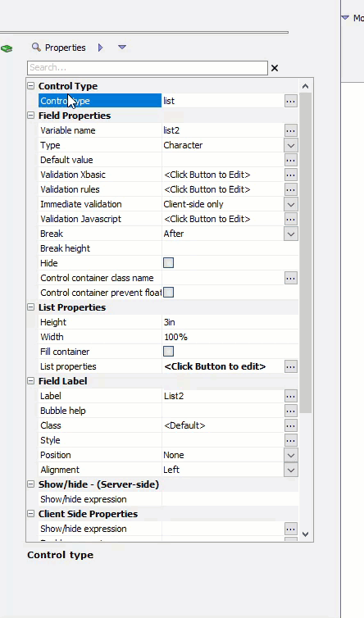The image size is (364, 618).
Task: Clear the search box with X
Action: (x=275, y=68)
